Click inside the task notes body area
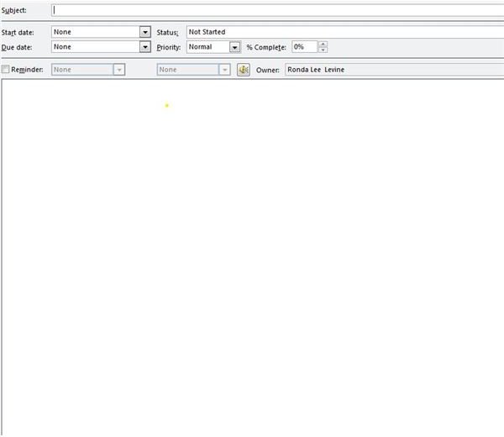 [x=253, y=257]
